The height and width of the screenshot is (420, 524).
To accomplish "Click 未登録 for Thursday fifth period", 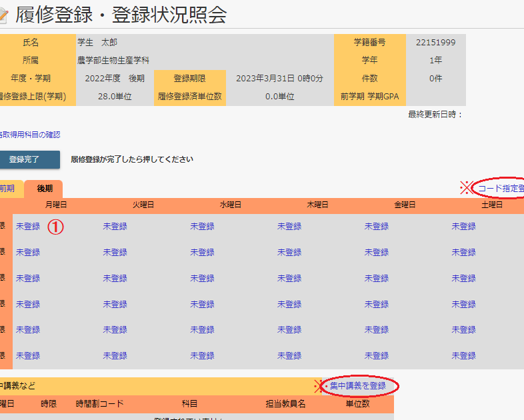I will [289, 330].
